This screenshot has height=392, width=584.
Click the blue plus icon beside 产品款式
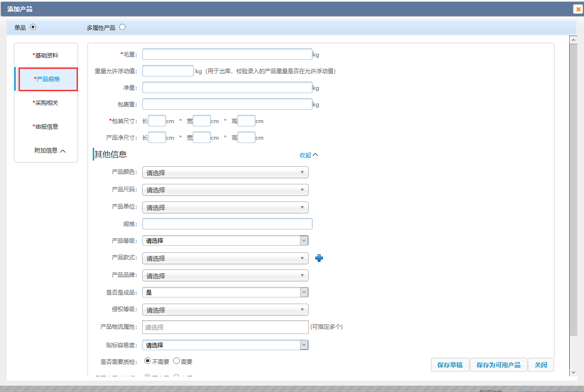(x=319, y=258)
